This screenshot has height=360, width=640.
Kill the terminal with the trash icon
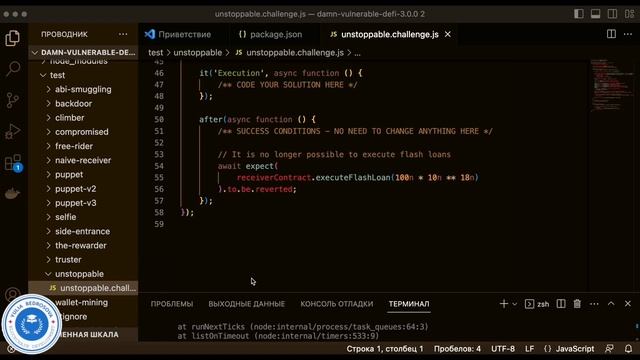click(x=577, y=304)
